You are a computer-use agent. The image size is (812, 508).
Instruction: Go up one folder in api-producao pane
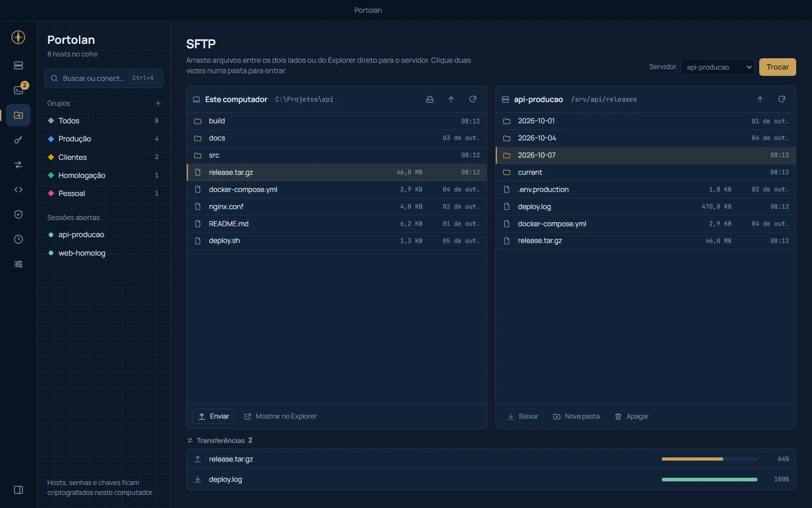tap(760, 99)
